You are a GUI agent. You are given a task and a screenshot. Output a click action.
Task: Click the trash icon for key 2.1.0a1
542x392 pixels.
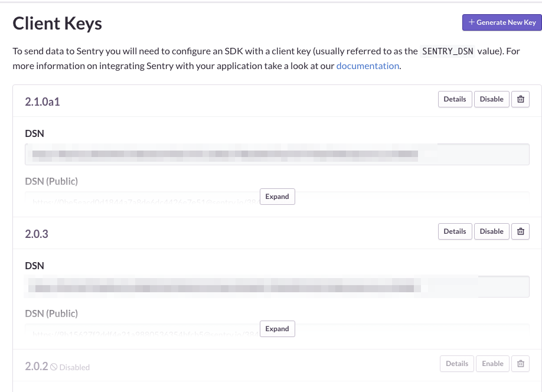click(520, 99)
